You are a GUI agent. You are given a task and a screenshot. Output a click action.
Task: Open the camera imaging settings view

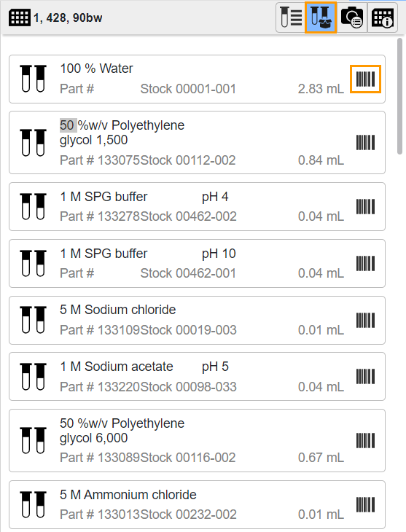351,17
